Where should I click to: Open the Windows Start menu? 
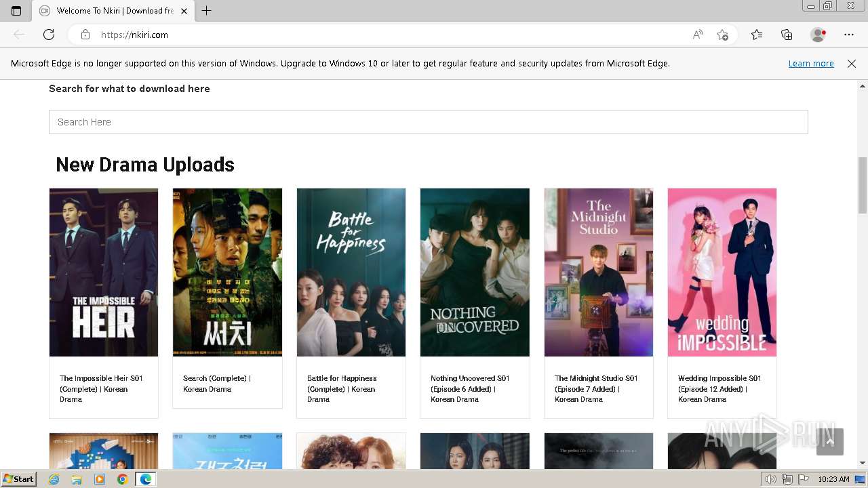[19, 479]
